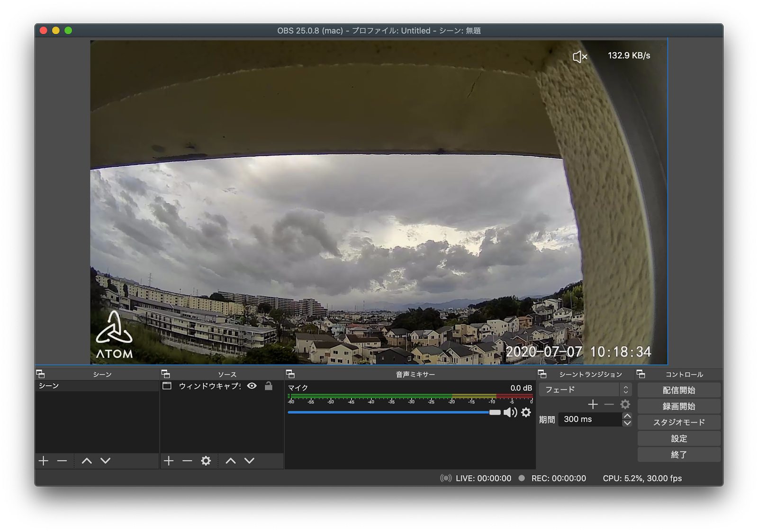Click 録画開始 to start recording
Image resolution: width=758 pixels, height=532 pixels.
(679, 406)
